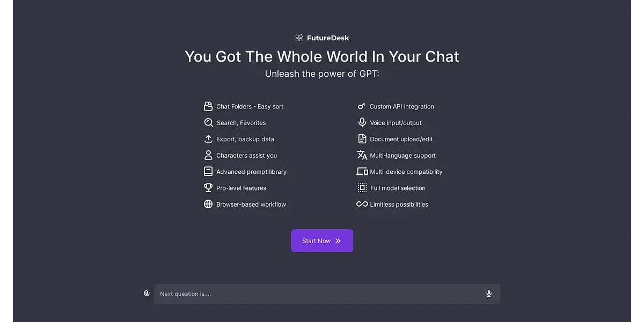Click the Custom API integration key icon
Viewport: 644px width, 322px height.
(362, 106)
